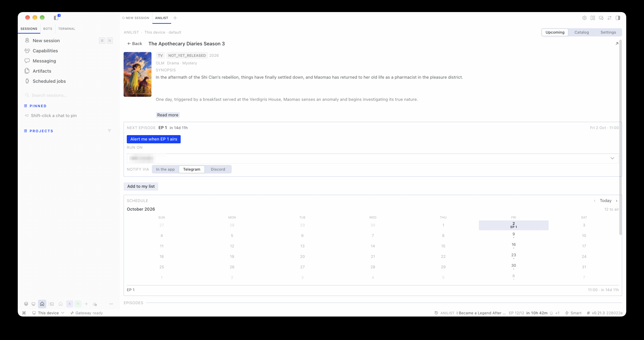
Task: Click the cloud add icon in bottom toolbar
Action: pyautogui.click(x=95, y=304)
